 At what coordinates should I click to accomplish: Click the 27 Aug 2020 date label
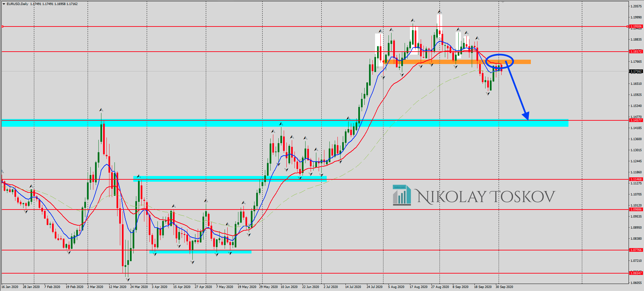pyautogui.click(x=440, y=287)
